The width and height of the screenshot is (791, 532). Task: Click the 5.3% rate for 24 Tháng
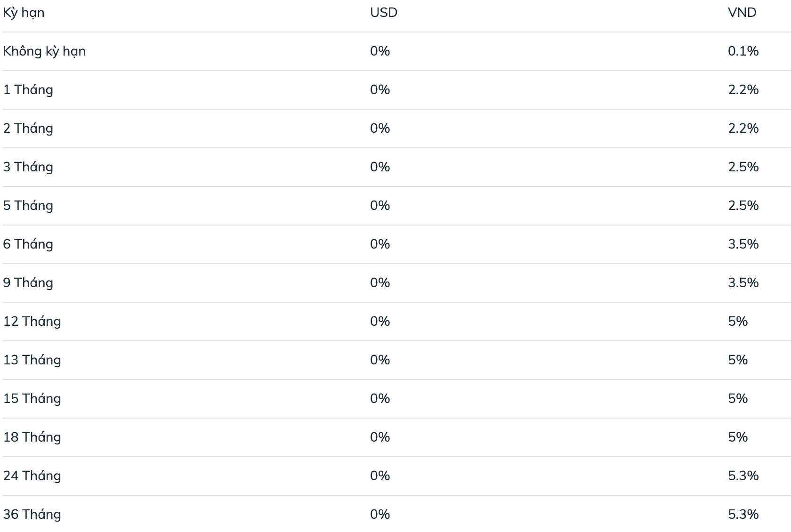click(743, 476)
